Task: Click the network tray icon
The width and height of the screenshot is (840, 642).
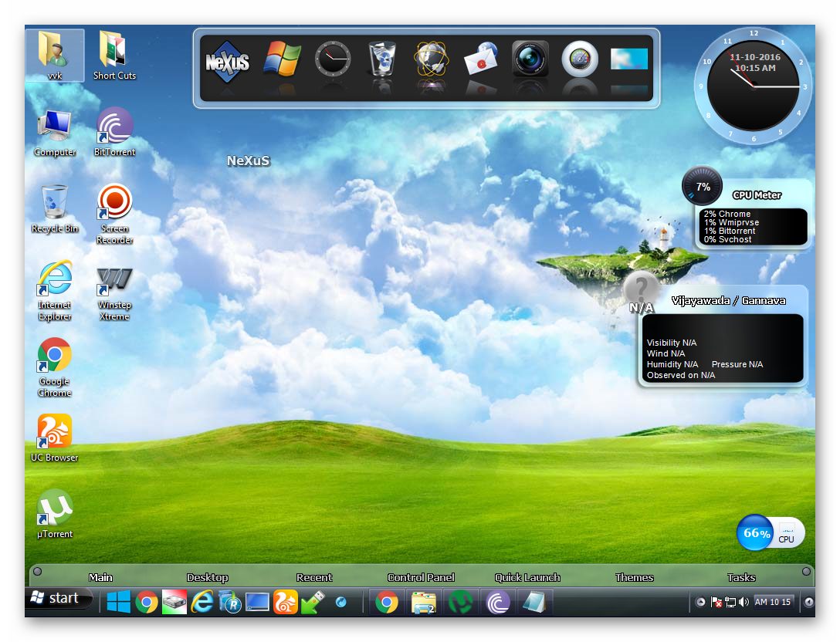Action: pos(730,603)
